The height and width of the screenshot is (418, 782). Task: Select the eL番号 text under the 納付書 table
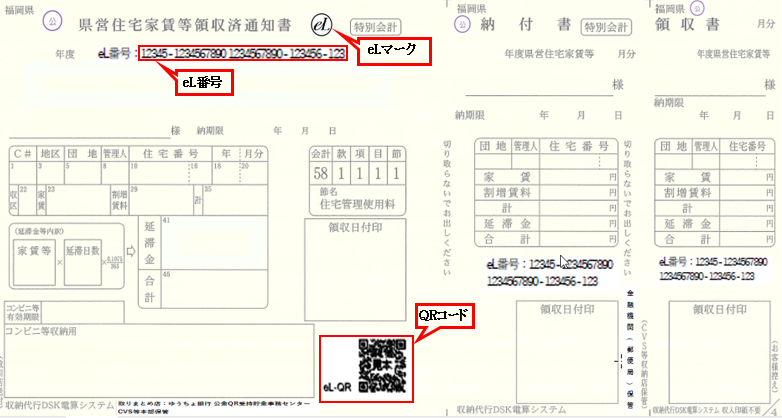tap(550, 272)
